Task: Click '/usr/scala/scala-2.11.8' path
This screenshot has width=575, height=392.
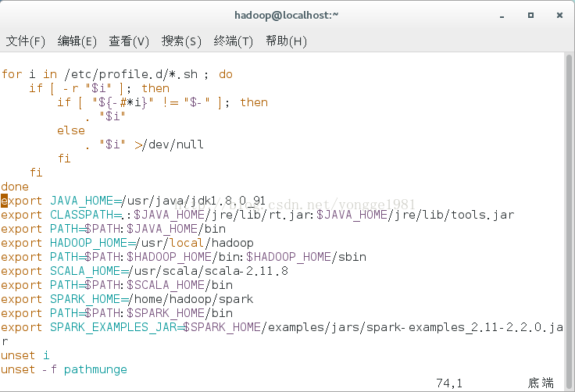Action: click(208, 271)
